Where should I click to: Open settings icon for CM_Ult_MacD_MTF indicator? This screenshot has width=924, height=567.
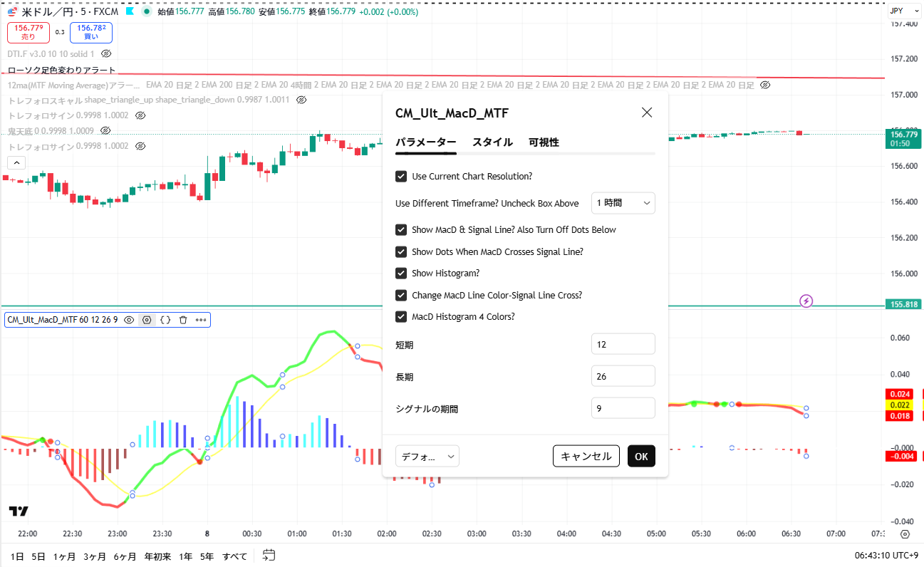coord(147,321)
